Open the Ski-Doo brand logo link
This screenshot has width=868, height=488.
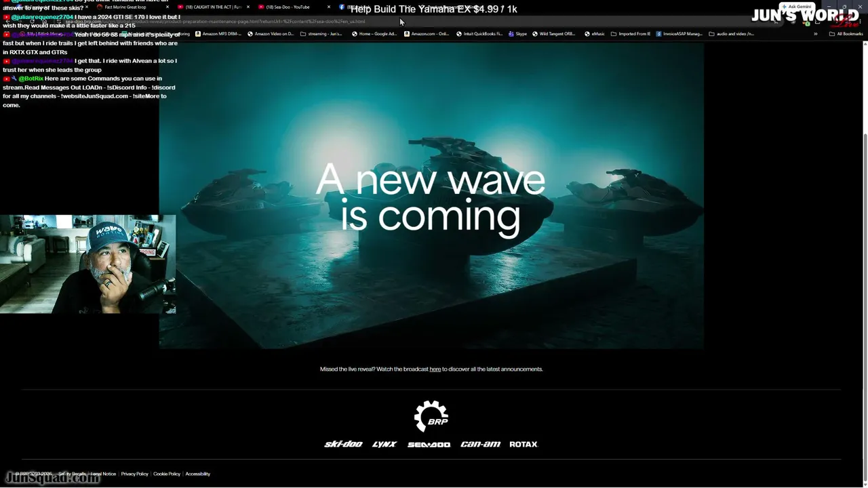tap(343, 445)
